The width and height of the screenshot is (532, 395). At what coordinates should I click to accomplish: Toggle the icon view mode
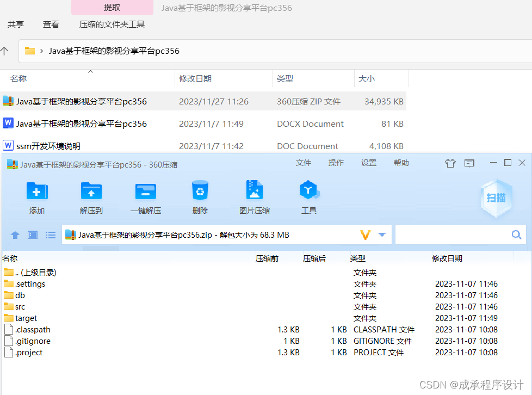click(x=32, y=234)
